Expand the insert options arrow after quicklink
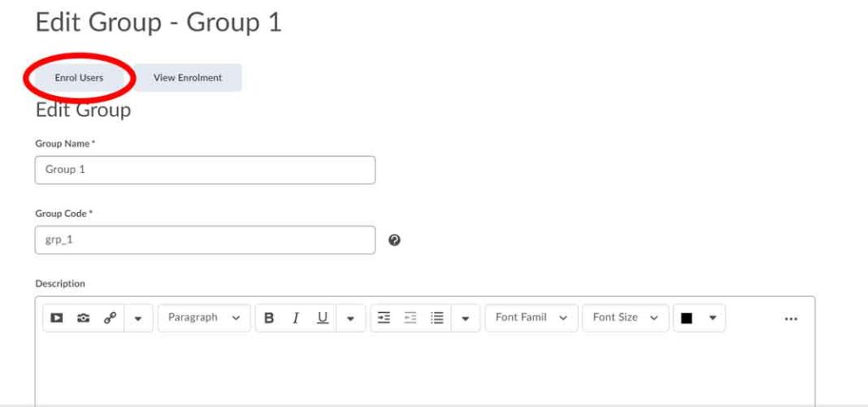868x407 pixels. pyautogui.click(x=138, y=318)
